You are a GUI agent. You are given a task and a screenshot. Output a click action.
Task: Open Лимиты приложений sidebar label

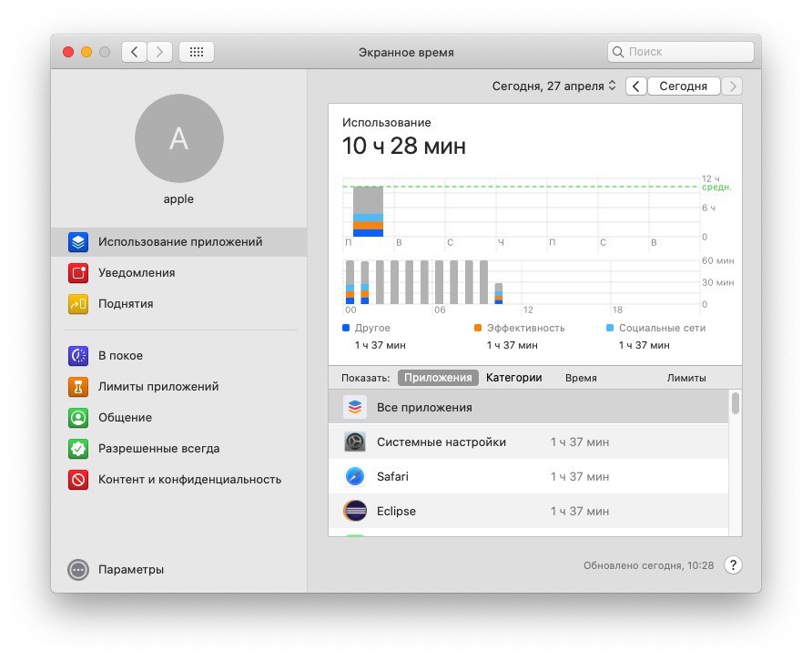point(158,387)
